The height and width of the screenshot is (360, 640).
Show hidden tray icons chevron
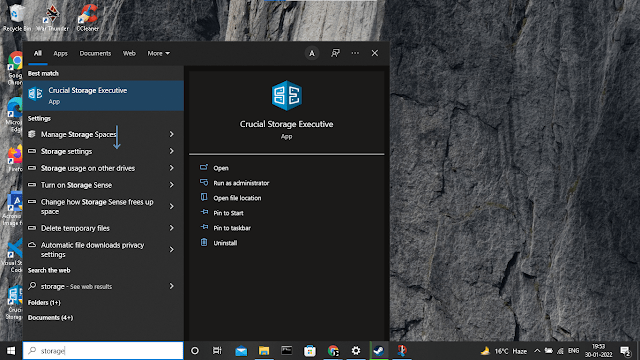point(537,351)
